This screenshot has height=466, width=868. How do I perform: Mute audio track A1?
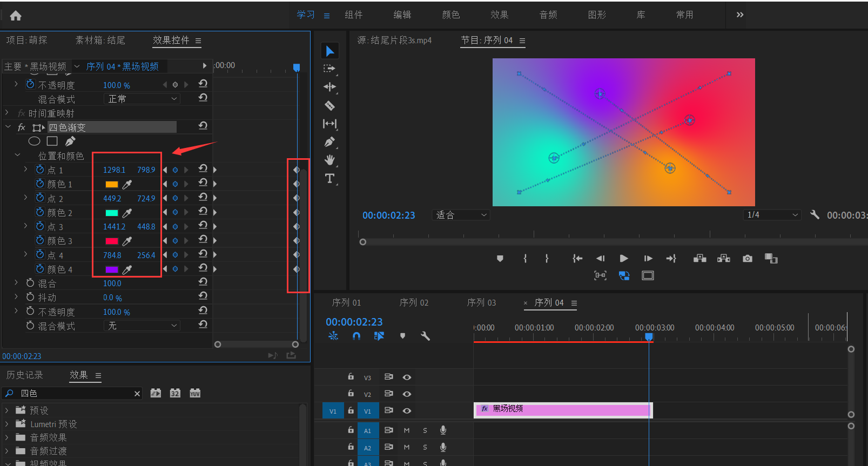click(407, 430)
